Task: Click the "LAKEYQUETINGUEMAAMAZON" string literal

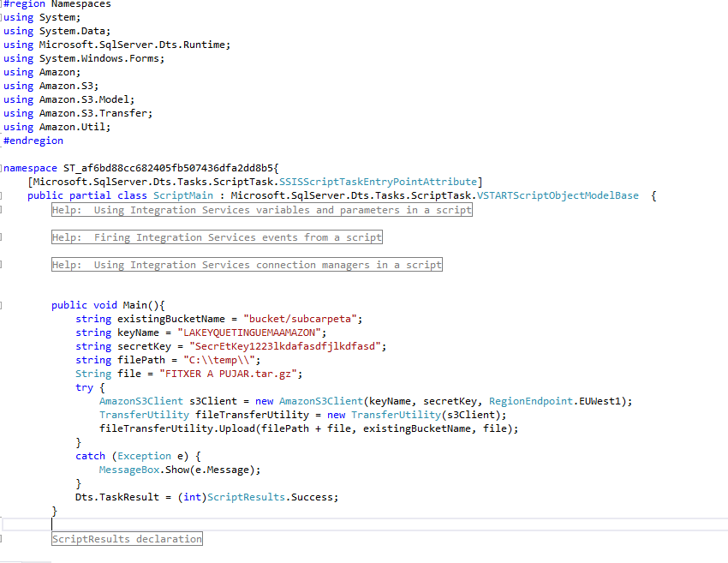Action: click(249, 332)
